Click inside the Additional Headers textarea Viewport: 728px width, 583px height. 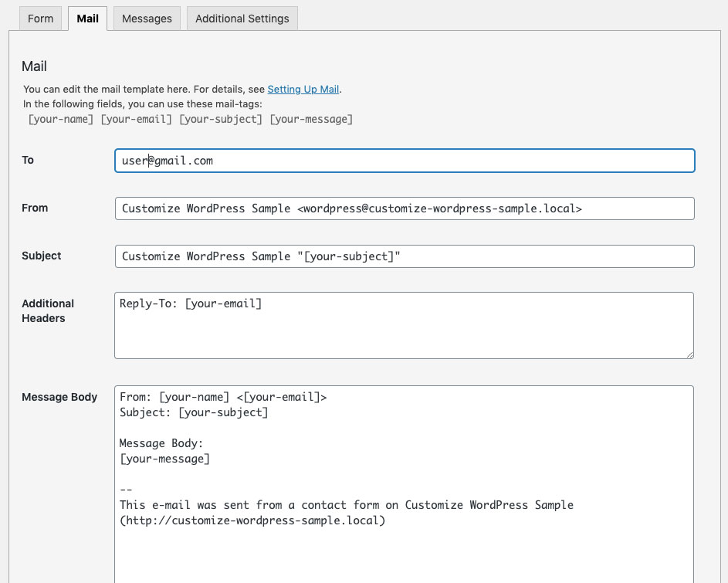click(404, 324)
